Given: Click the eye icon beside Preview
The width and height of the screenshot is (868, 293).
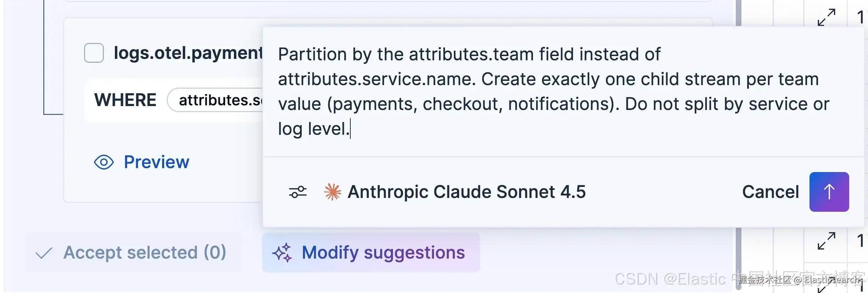Looking at the screenshot, I should (104, 162).
